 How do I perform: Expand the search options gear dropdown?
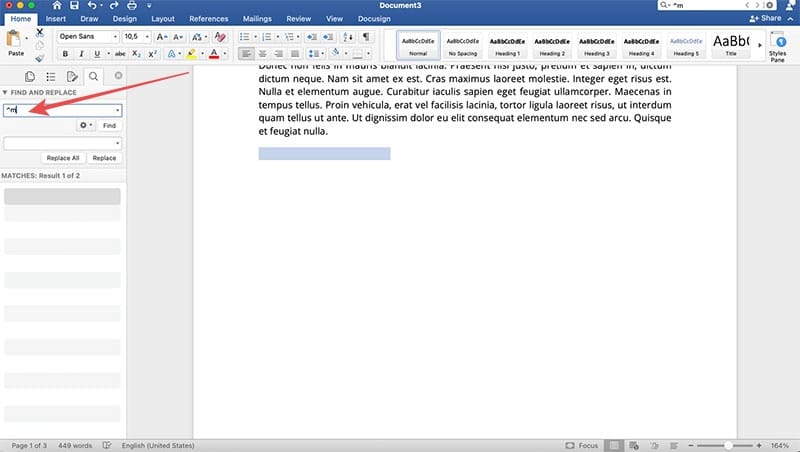[x=86, y=125]
